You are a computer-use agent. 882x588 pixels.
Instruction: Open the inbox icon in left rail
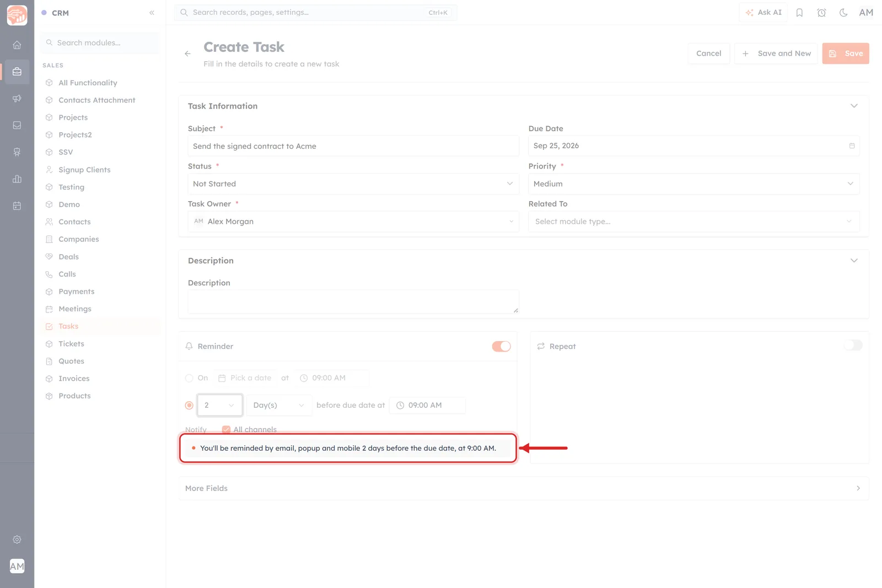pyautogui.click(x=17, y=126)
